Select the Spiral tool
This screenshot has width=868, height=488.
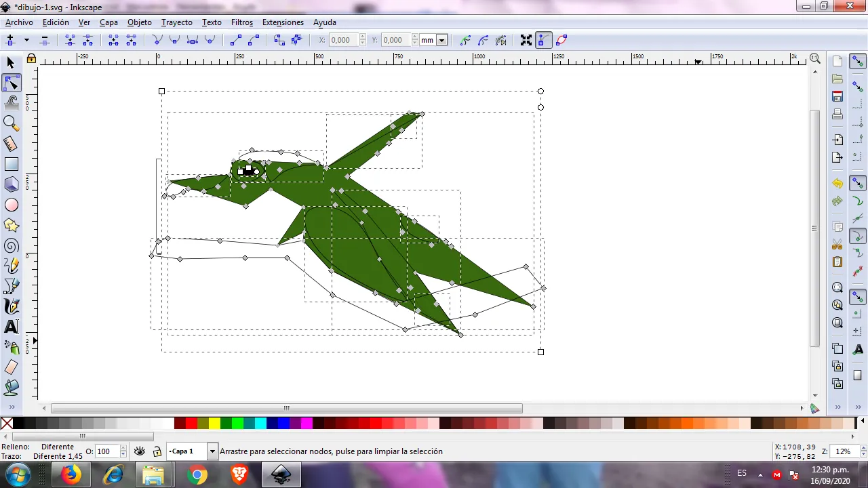point(11,245)
